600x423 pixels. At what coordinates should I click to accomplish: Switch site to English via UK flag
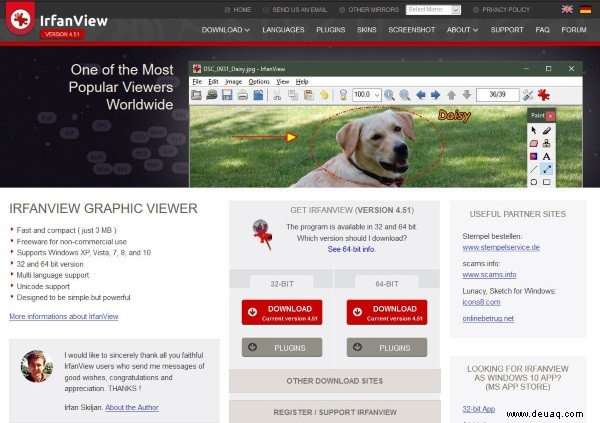tap(567, 9)
